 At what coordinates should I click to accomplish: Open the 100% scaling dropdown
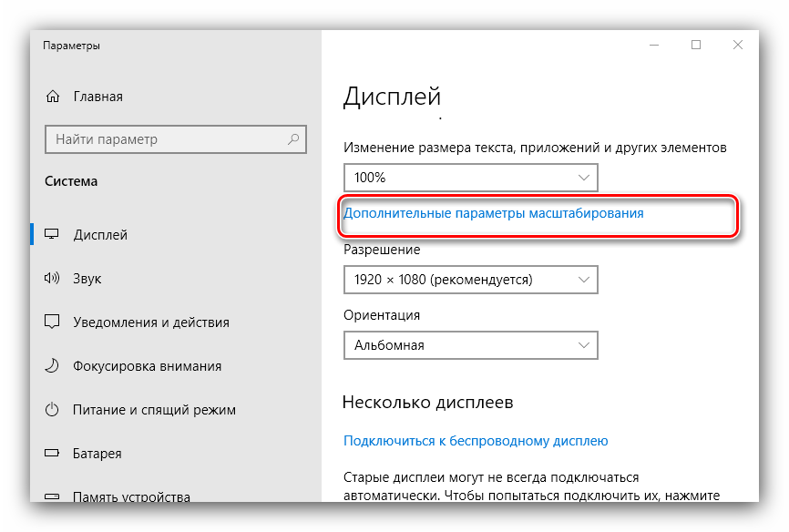pos(470,177)
